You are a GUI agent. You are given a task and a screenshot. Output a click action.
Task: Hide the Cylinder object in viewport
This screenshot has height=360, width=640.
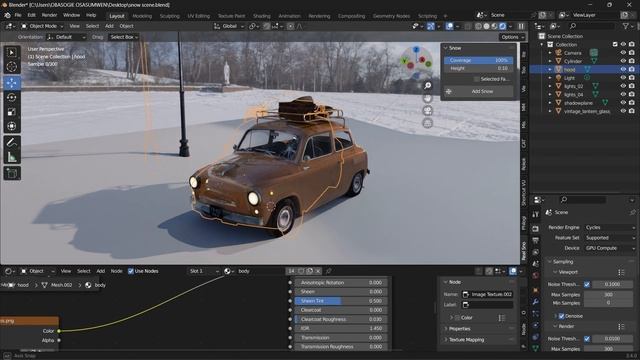point(623,61)
